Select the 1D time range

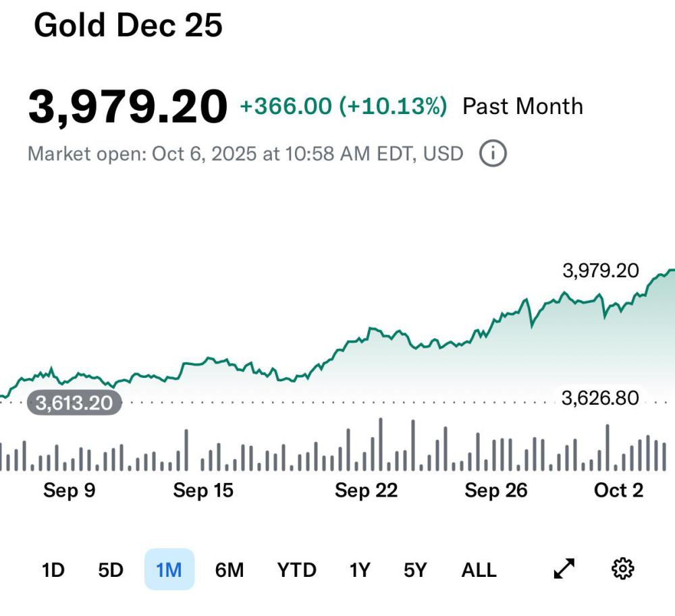(x=53, y=570)
